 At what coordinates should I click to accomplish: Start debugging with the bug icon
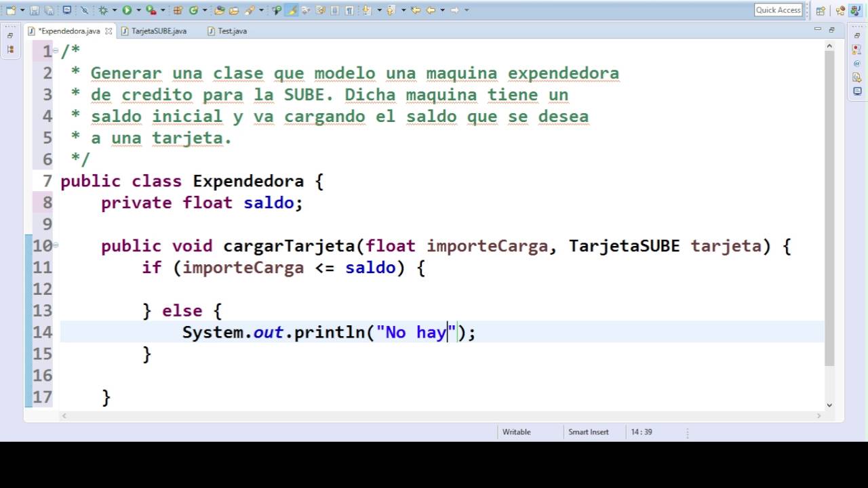103,10
